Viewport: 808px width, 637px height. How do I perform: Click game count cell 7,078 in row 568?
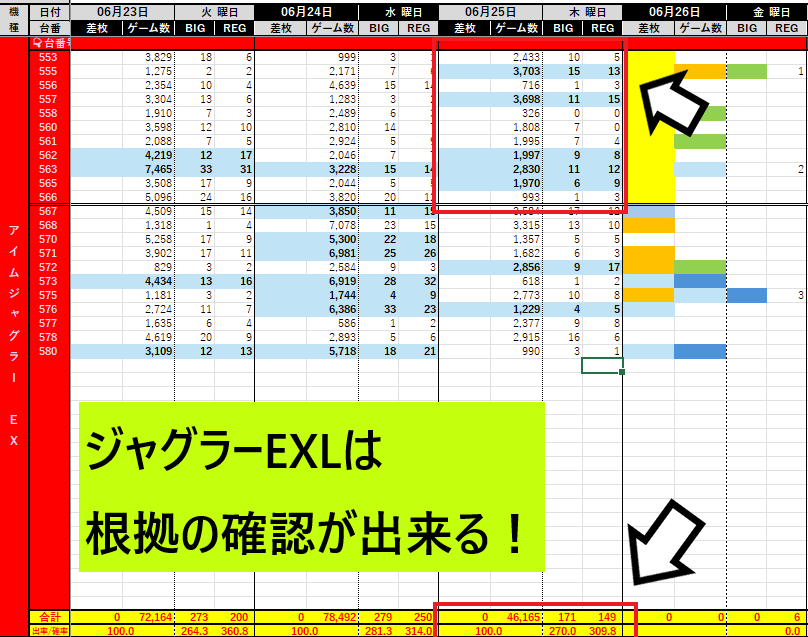[x=332, y=225]
